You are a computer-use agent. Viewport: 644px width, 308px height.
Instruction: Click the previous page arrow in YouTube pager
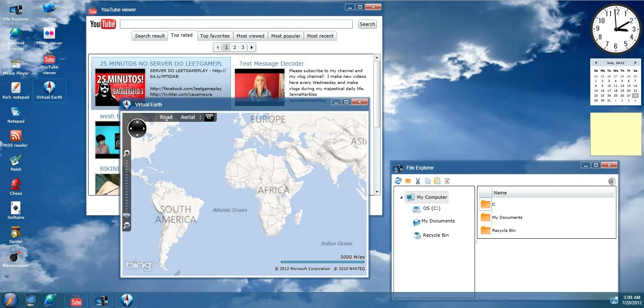218,47
